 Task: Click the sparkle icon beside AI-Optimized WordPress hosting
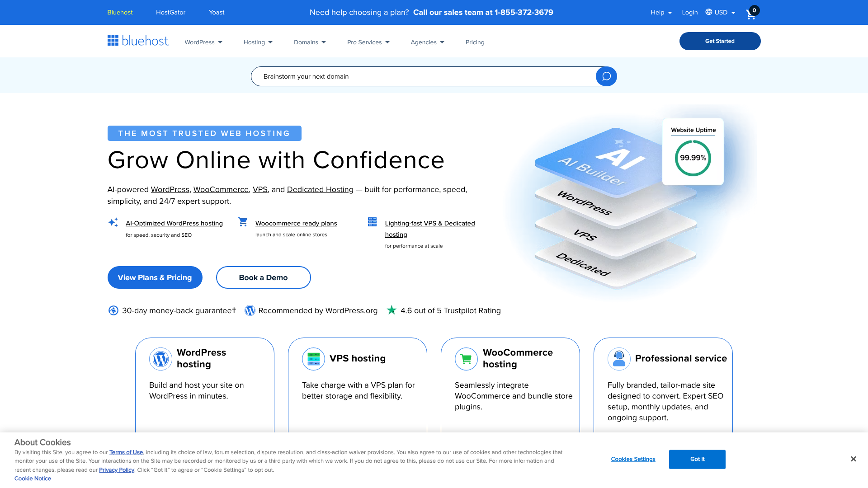point(113,222)
